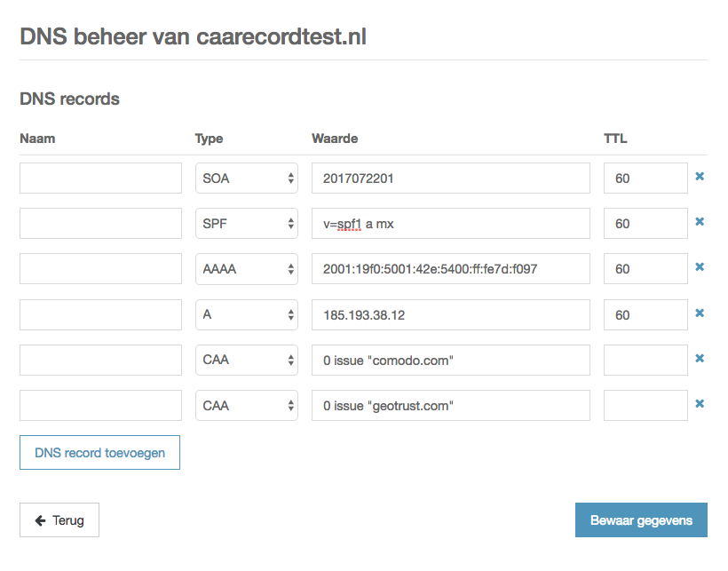Delete the first CAA record via x icon
728x571 pixels.
[x=700, y=358]
